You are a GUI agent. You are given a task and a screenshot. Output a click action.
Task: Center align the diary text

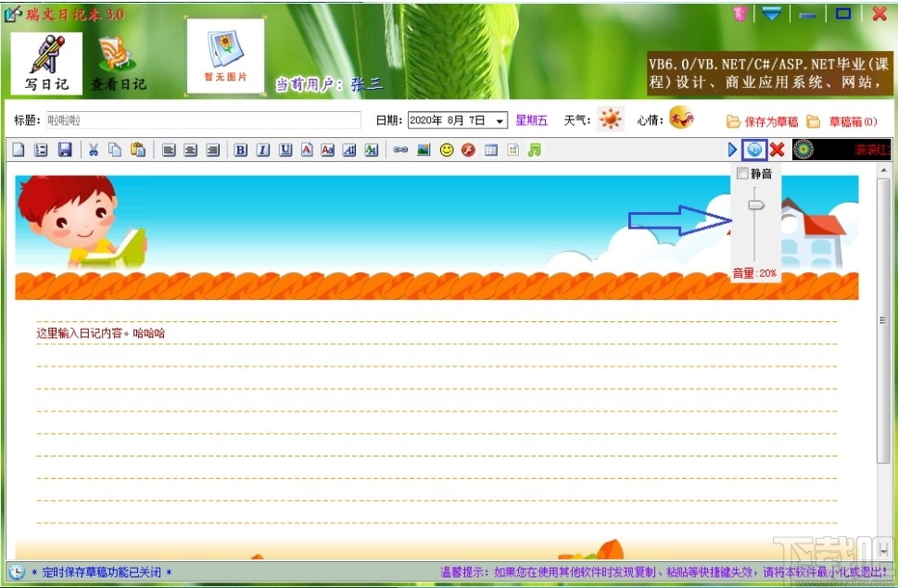pyautogui.click(x=190, y=150)
